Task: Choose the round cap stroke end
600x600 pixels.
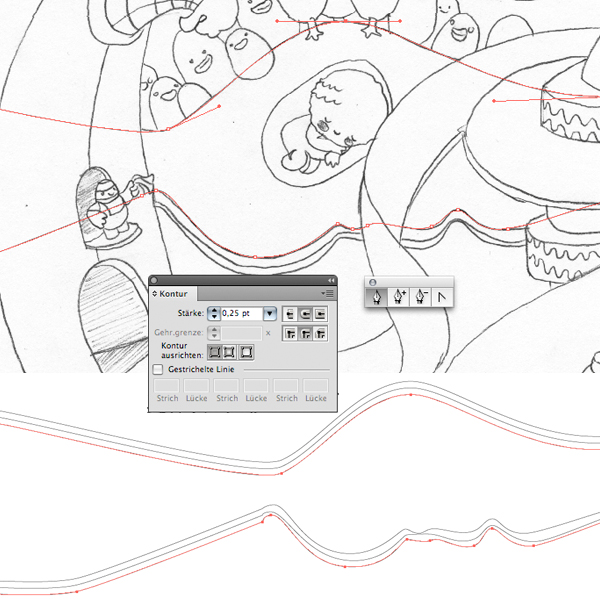Action: pyautogui.click(x=305, y=314)
